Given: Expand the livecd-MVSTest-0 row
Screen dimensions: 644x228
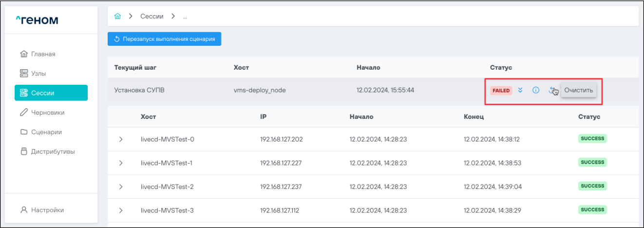Looking at the screenshot, I should click(x=121, y=139).
